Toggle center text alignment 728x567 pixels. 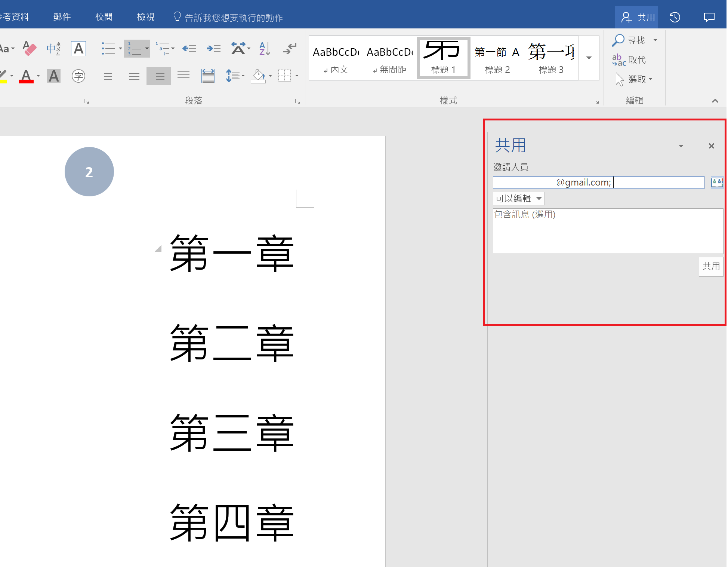134,76
